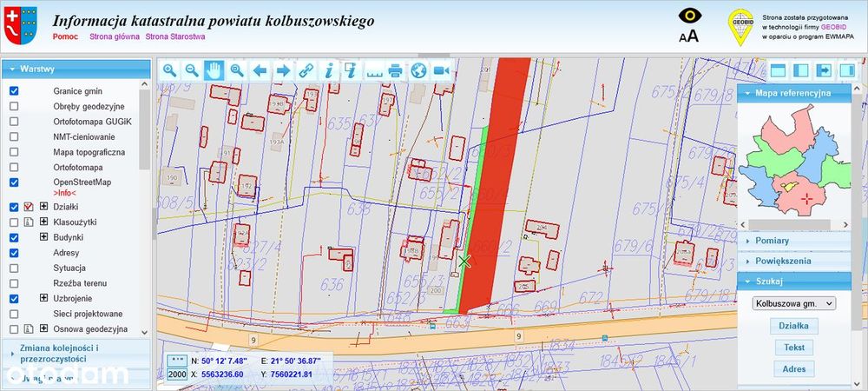Click the red check icon beside Działki
Image resolution: width=868 pixels, height=391 pixels.
click(x=29, y=207)
